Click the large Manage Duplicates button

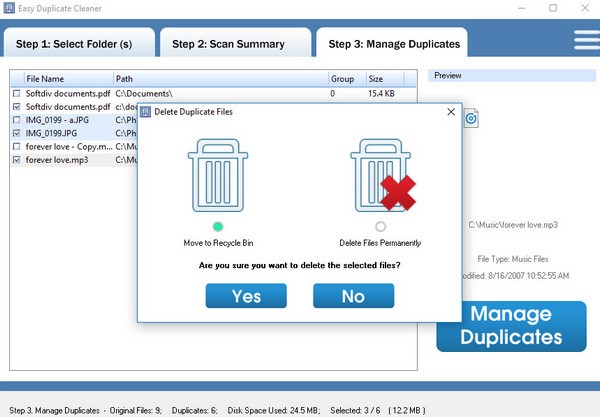click(x=511, y=326)
